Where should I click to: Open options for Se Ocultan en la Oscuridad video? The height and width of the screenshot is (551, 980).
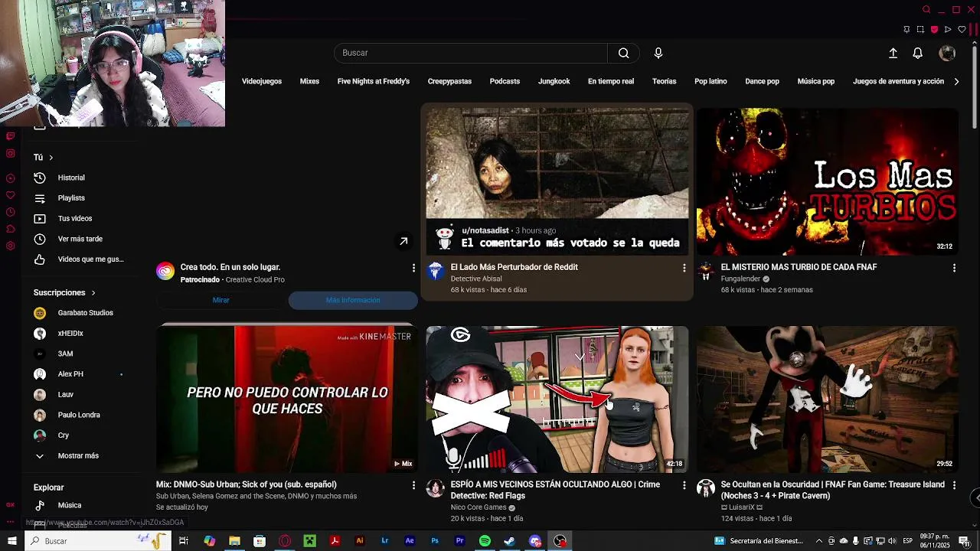(x=954, y=485)
